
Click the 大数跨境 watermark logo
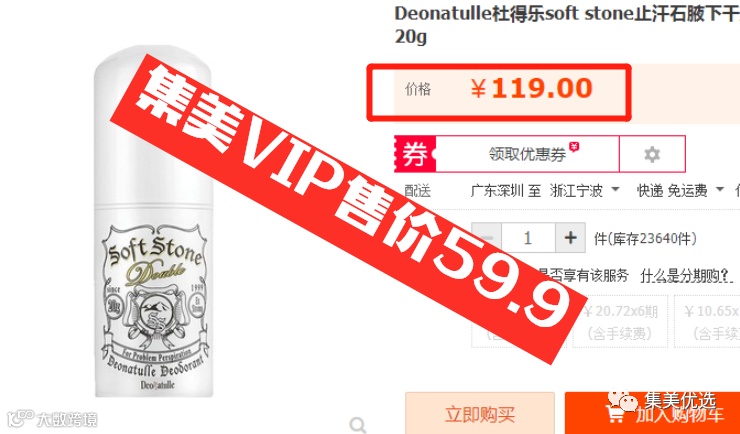pos(52,418)
